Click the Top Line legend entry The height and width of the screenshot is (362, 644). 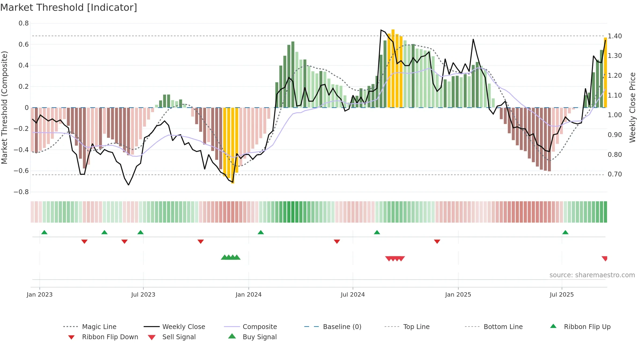(x=407, y=327)
